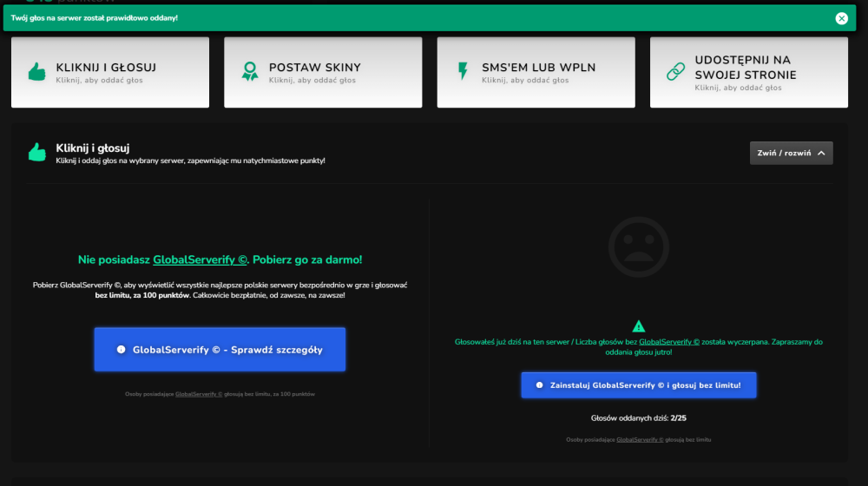Open the KLIKNIJ I GŁOSUJ card
Screen dimensions: 868x486
click(x=110, y=72)
